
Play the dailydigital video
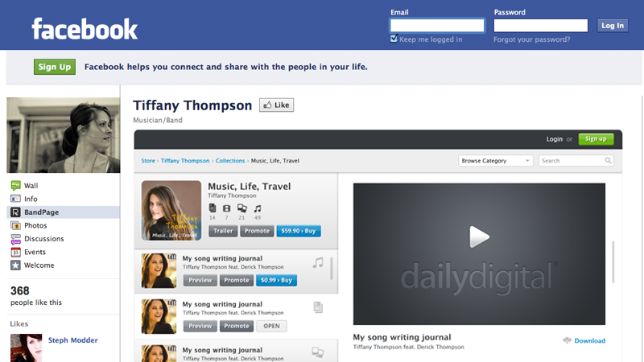[x=479, y=237]
